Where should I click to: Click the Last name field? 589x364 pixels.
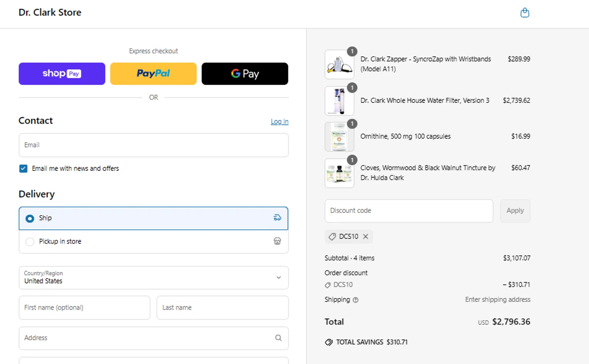point(223,307)
